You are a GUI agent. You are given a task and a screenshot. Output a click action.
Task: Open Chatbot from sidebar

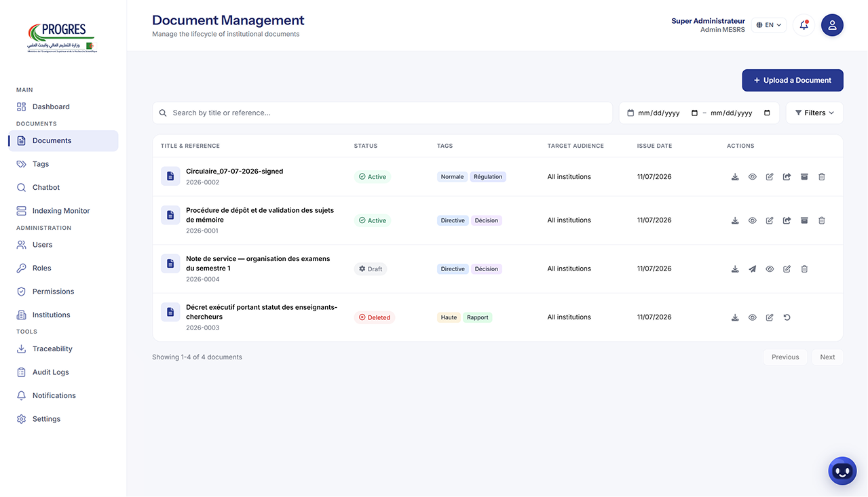click(x=63, y=188)
